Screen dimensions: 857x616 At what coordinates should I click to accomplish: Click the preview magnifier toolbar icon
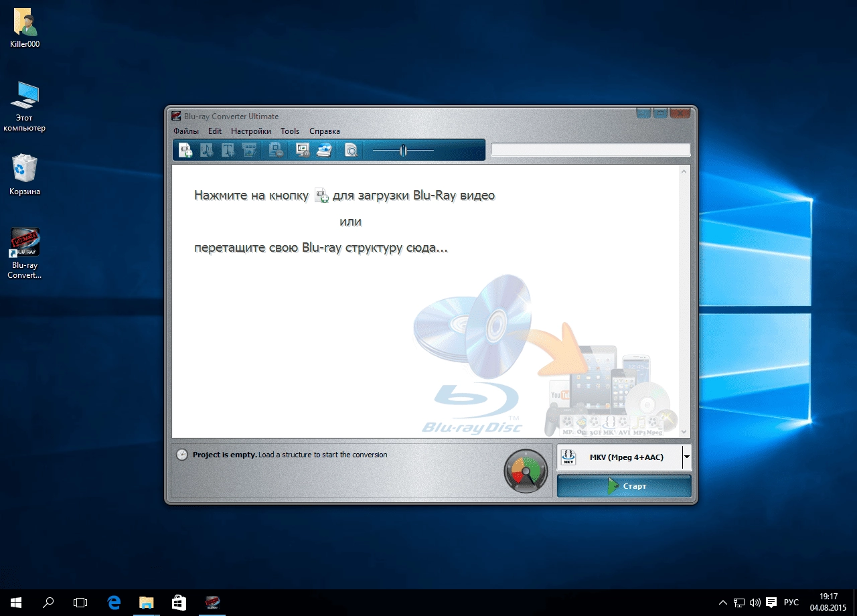351,150
